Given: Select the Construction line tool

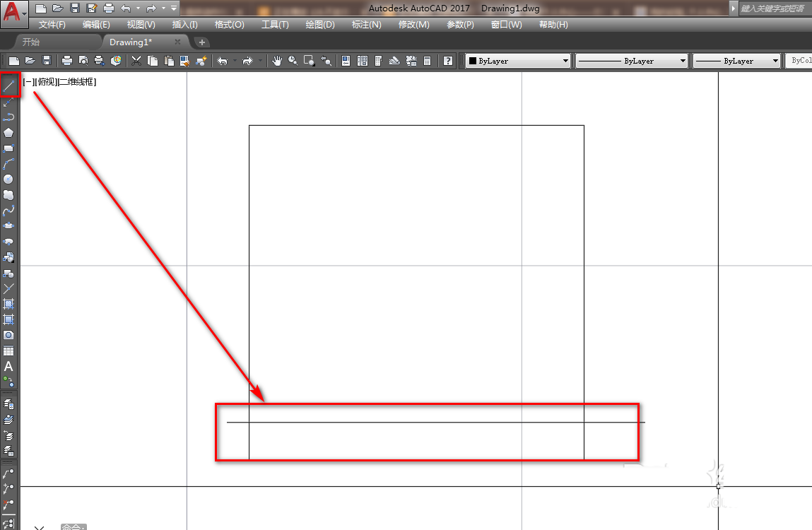Looking at the screenshot, I should click(x=8, y=102).
